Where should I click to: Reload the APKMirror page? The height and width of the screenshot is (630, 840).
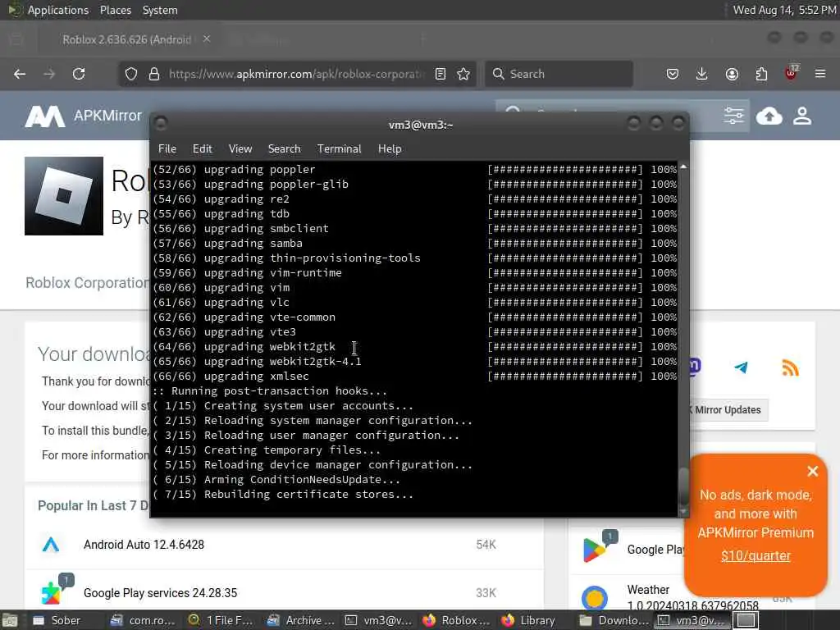(x=79, y=74)
